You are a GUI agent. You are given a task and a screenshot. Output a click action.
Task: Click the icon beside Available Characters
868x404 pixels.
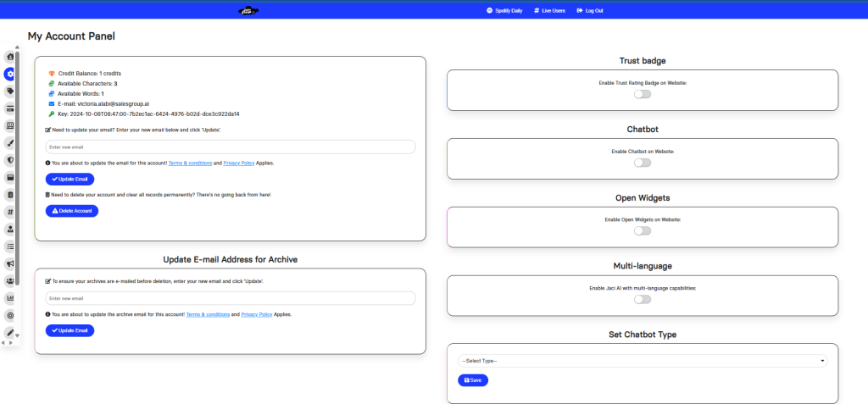tap(52, 84)
